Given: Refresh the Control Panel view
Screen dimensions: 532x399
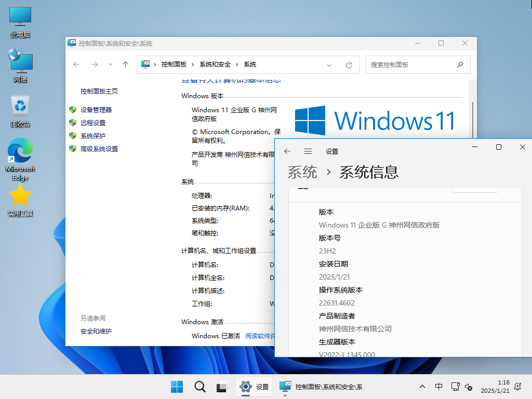Looking at the screenshot, I should [x=349, y=65].
